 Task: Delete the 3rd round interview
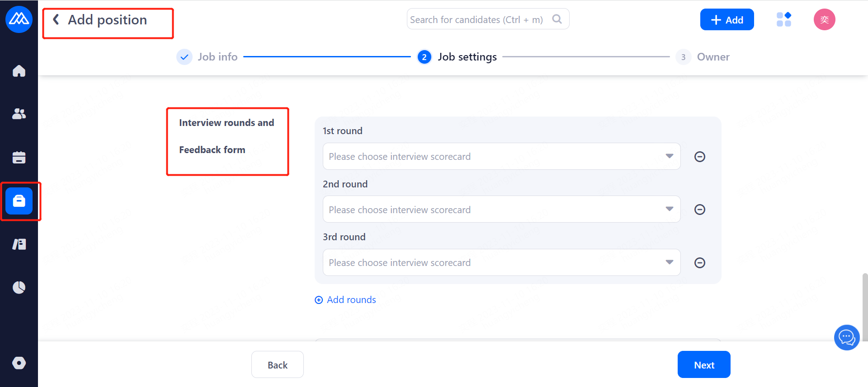click(x=699, y=263)
